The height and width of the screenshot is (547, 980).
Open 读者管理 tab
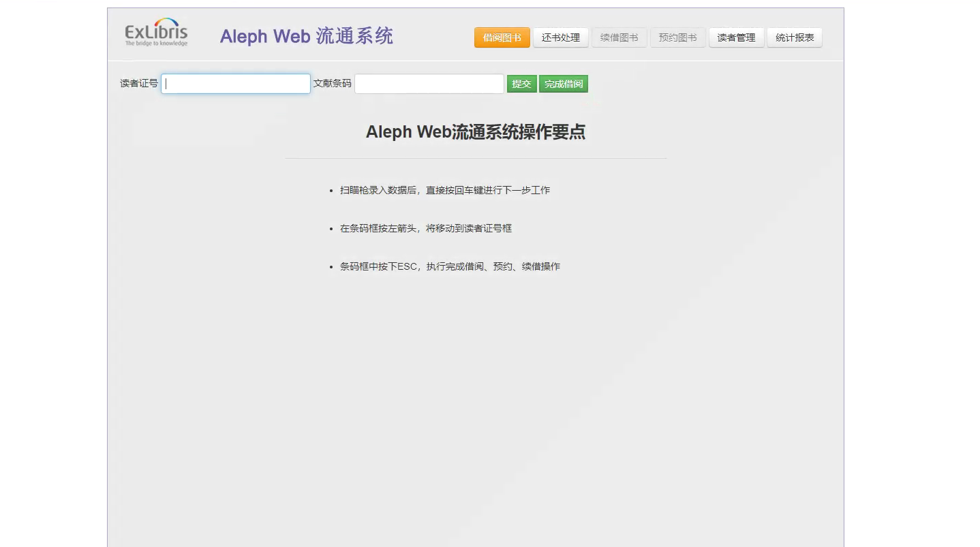[736, 37]
